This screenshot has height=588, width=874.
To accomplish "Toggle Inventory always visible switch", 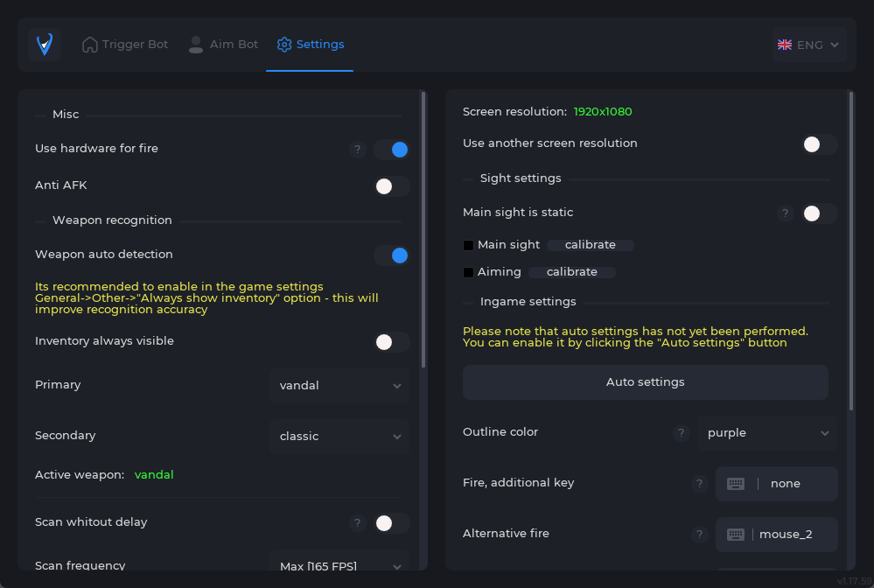I will (x=391, y=342).
